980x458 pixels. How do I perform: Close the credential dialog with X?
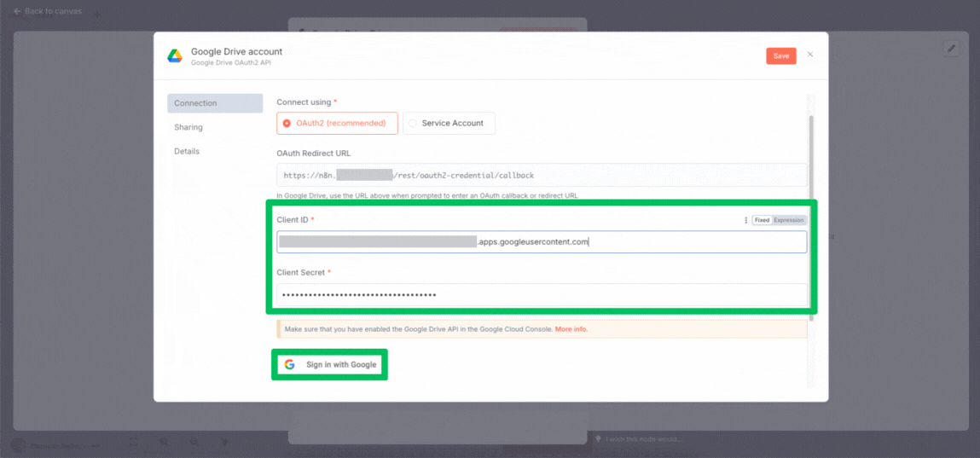810,55
